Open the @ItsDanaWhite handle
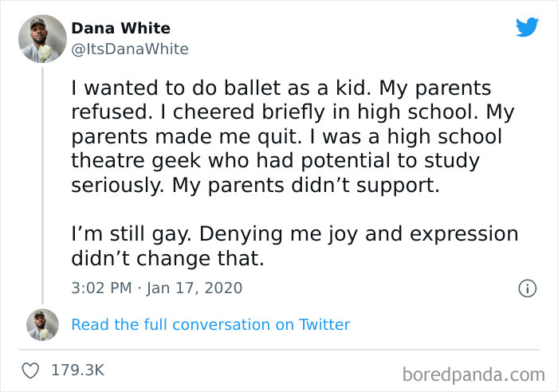The height and width of the screenshot is (392, 558). point(130,49)
